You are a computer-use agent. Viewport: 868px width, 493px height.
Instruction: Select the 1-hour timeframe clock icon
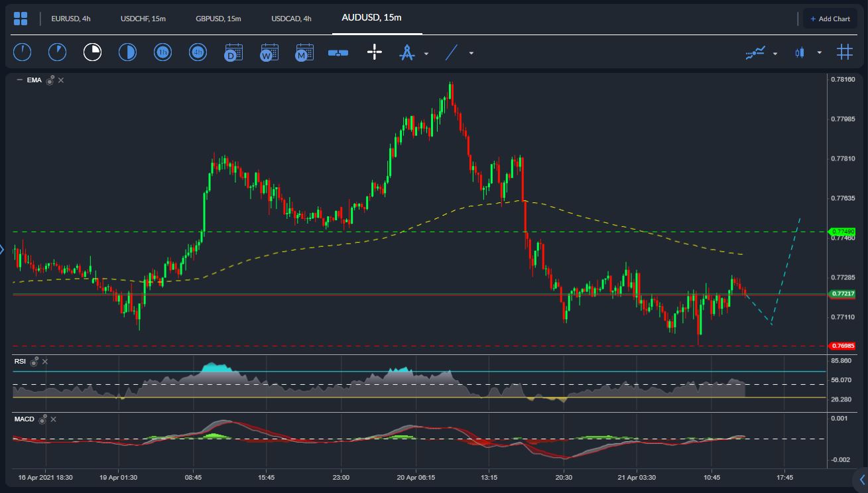click(162, 52)
